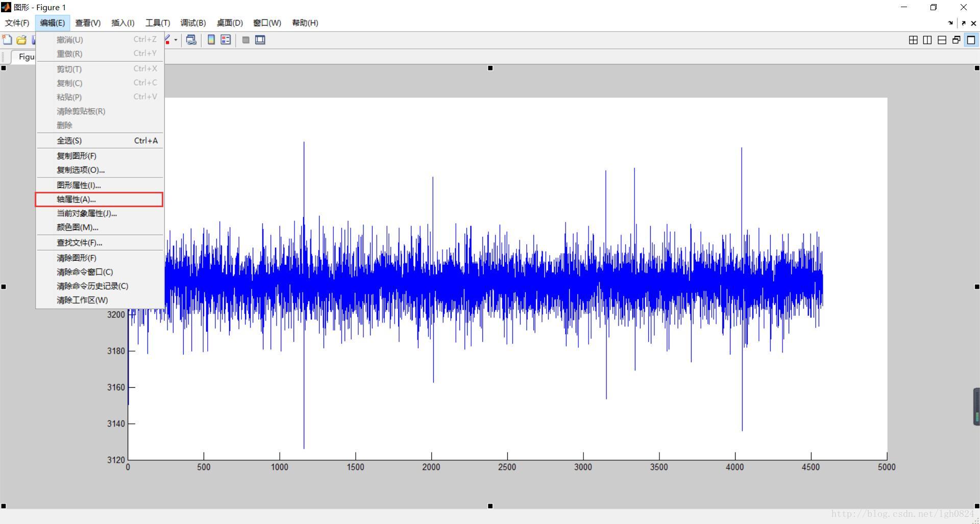Viewport: 980px width, 524px height.
Task: Open the 插入(I) menu
Action: (122, 23)
